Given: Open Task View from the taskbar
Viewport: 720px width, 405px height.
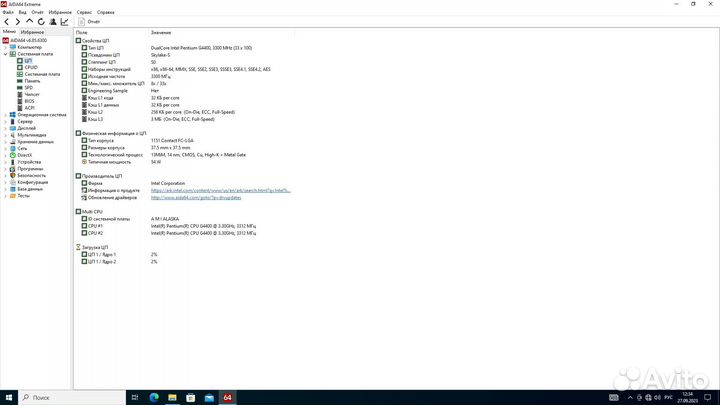Looking at the screenshot, I should coord(135,398).
